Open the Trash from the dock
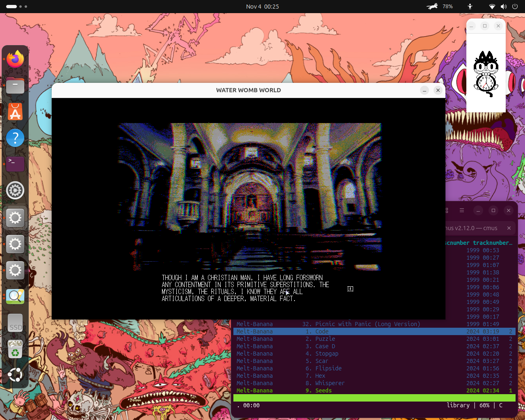 click(x=15, y=349)
